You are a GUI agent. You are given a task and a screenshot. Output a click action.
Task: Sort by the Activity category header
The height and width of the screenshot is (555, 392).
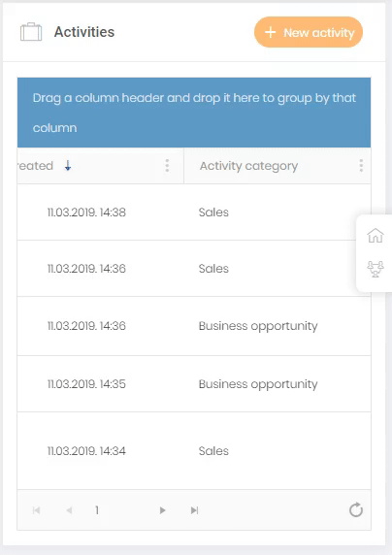(248, 166)
